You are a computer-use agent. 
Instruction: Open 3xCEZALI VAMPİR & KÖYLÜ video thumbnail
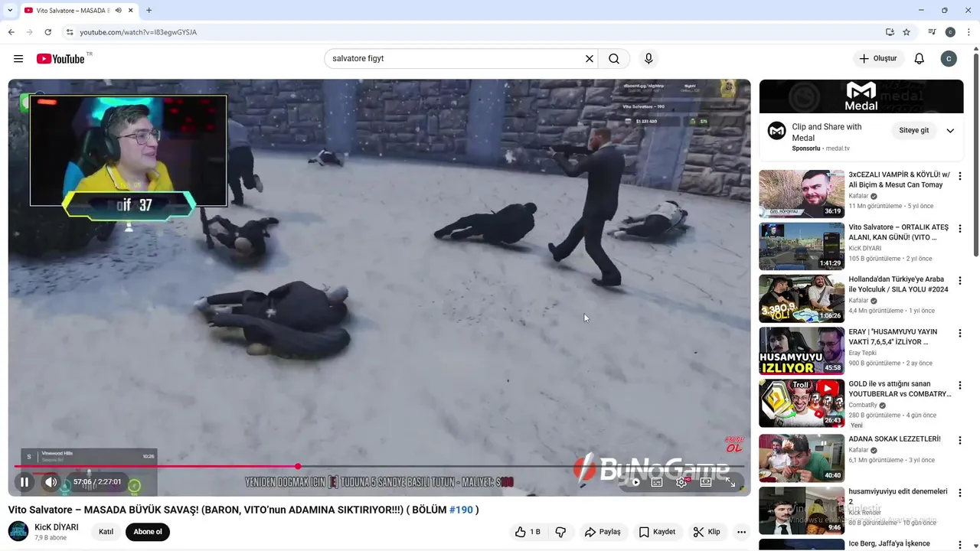[802, 194]
